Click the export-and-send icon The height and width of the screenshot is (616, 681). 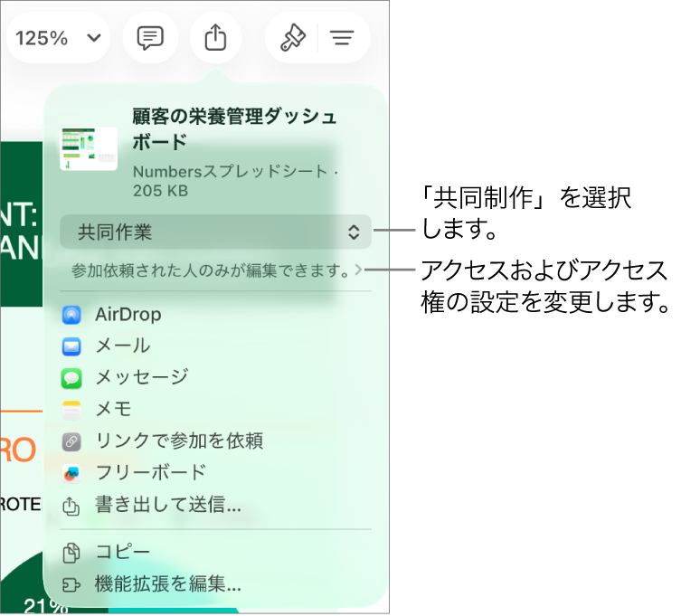tap(71, 506)
